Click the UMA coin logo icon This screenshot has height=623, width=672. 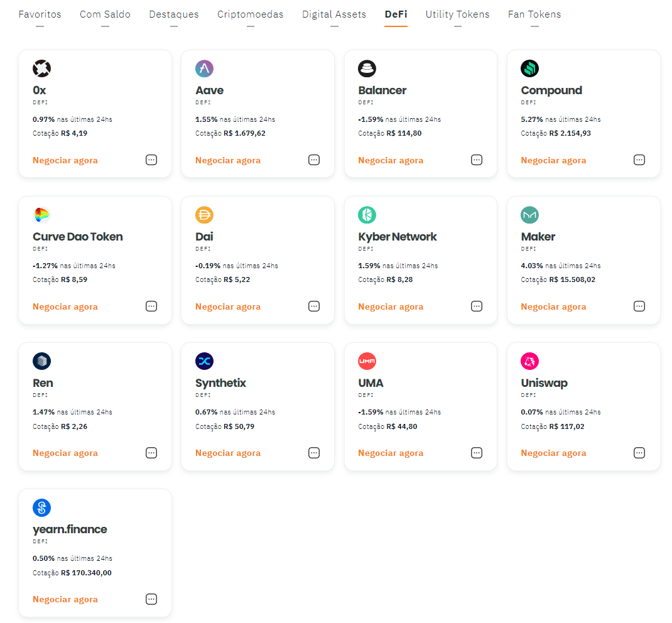367,360
